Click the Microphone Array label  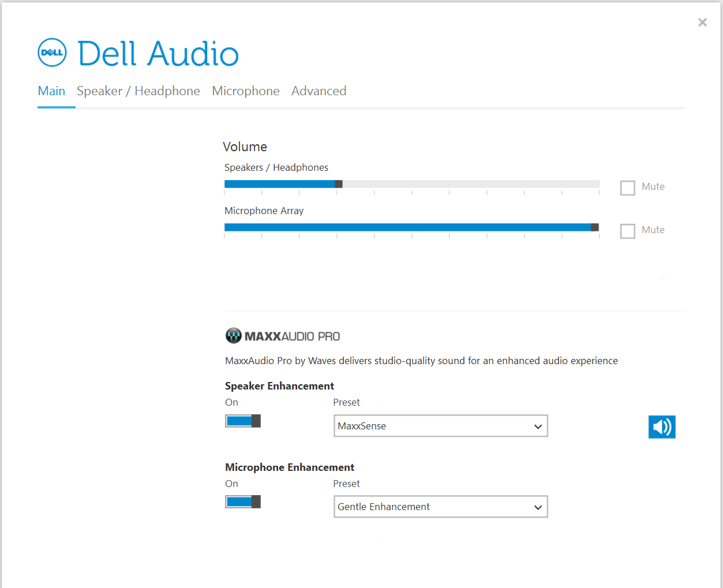[264, 211]
